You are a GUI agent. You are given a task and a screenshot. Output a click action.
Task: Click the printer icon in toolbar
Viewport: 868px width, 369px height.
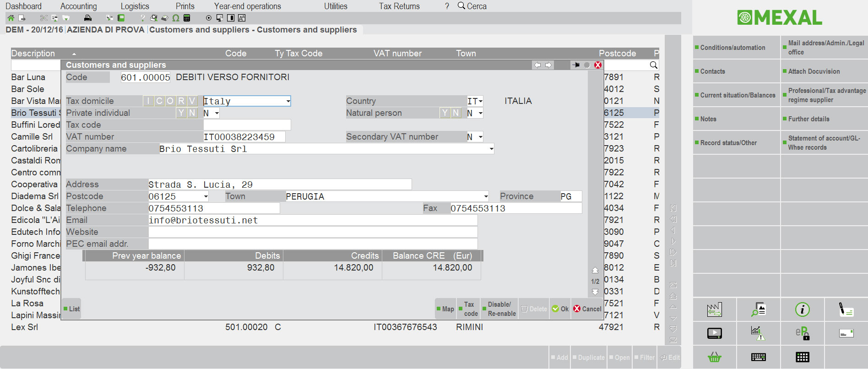(x=88, y=18)
